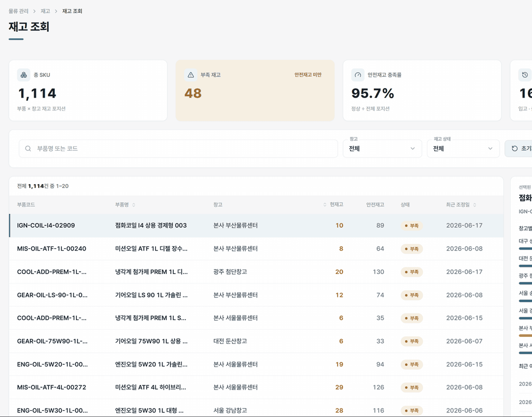Go to 재고 breadcrumb link
This screenshot has height=417, width=532.
tap(45, 11)
